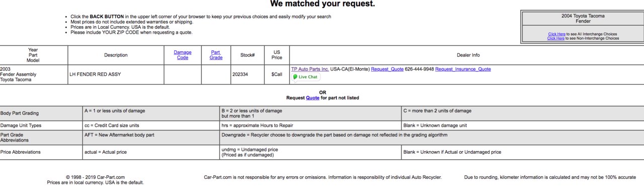The width and height of the screenshot is (644, 196).
Task: Click the Body Part Grading legend row label
Action: point(20,113)
